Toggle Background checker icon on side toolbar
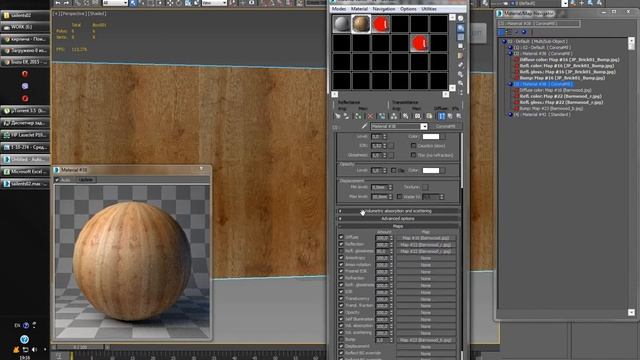The image size is (640, 360). [x=460, y=37]
